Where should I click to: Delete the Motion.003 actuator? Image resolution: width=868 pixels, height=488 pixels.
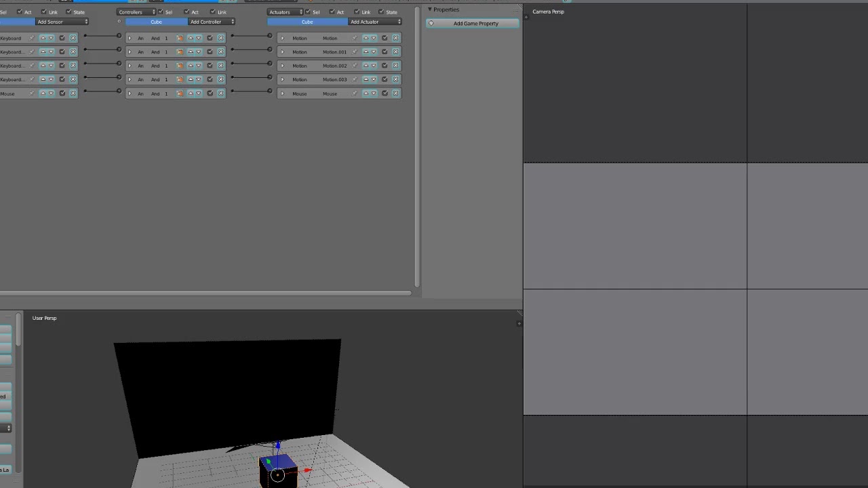pos(395,79)
